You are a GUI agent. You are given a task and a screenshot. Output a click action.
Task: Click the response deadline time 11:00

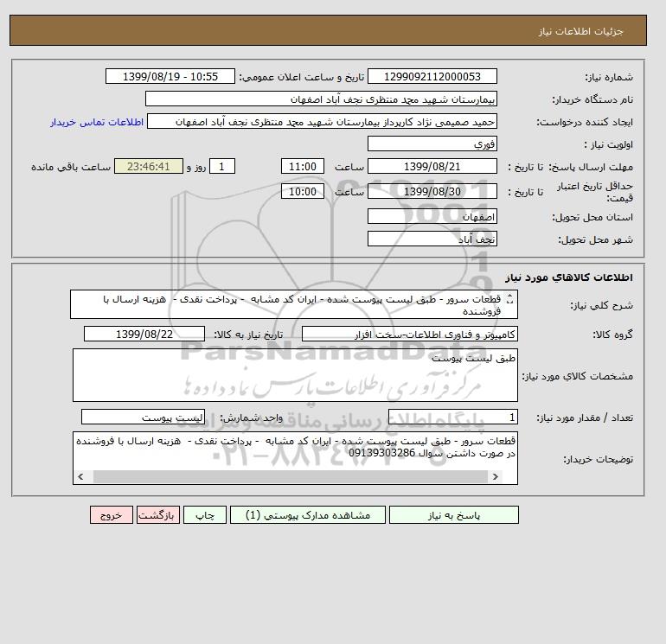[x=303, y=167]
